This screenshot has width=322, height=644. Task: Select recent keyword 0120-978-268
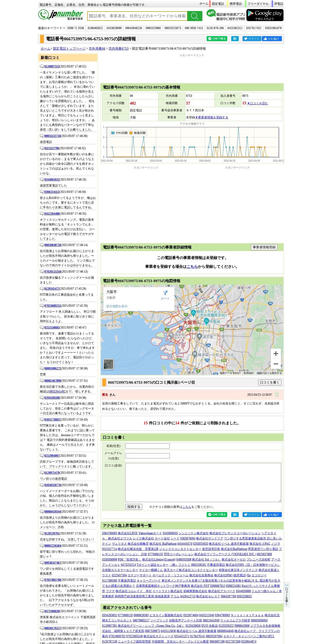(x=215, y=28)
